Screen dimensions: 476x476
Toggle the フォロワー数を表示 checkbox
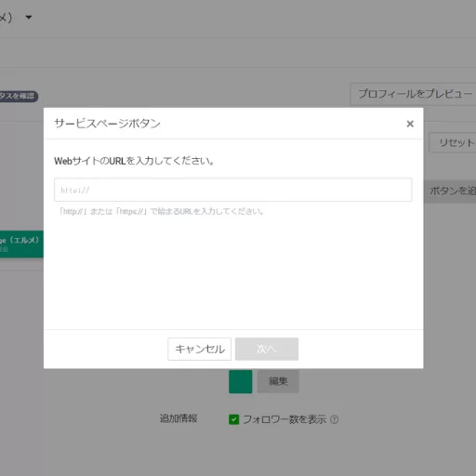point(234,419)
